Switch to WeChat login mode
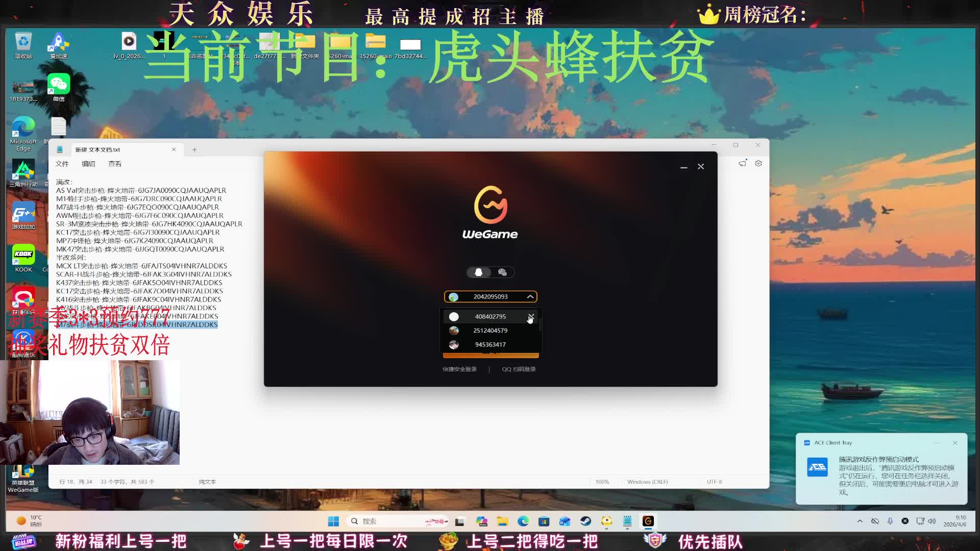980x551 pixels. 502,272
